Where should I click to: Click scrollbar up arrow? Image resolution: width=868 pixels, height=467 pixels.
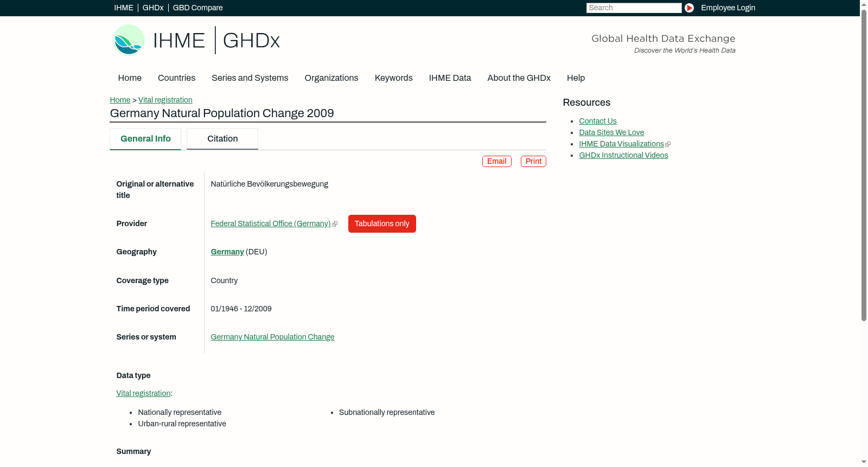pyautogui.click(x=864, y=4)
